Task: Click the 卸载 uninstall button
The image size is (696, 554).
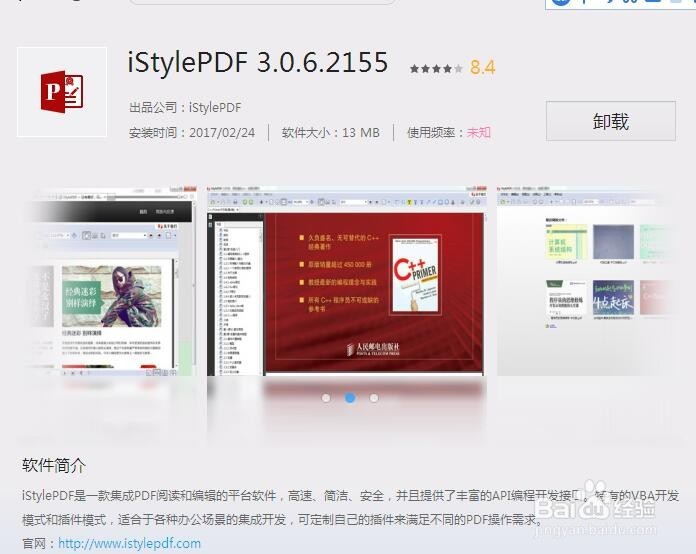Action: pyautogui.click(x=611, y=121)
